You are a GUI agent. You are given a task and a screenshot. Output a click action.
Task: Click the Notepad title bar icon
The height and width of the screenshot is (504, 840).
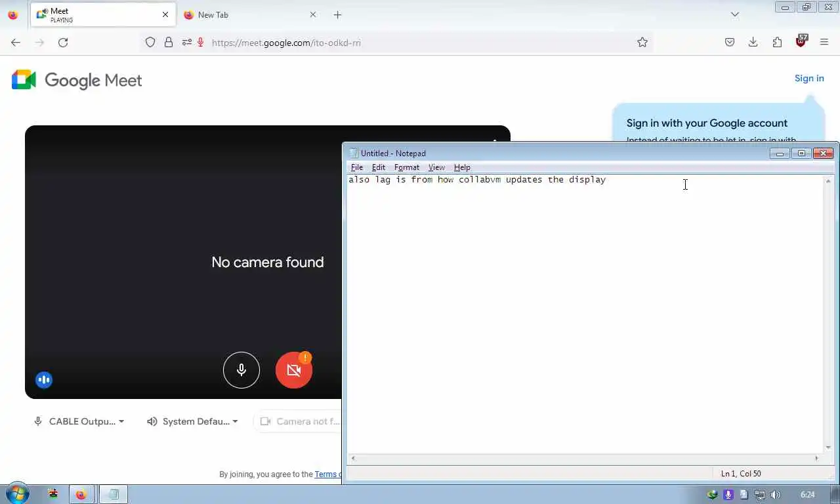(353, 153)
